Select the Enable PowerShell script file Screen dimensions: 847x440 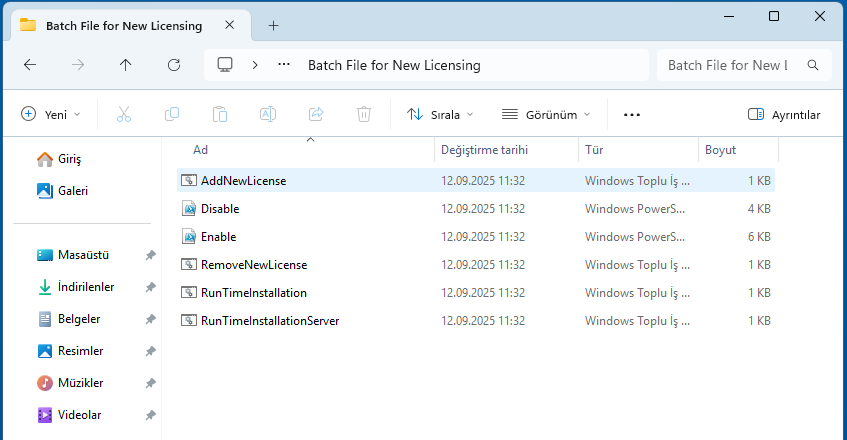tap(218, 237)
